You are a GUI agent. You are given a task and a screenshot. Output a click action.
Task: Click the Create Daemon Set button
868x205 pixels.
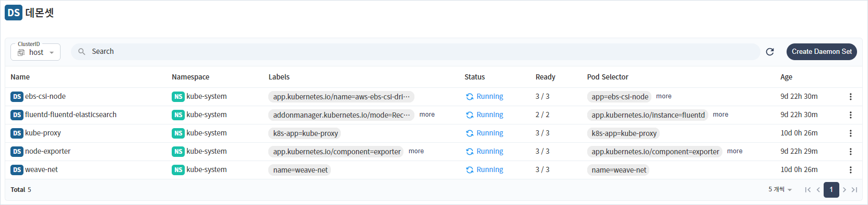tap(822, 52)
